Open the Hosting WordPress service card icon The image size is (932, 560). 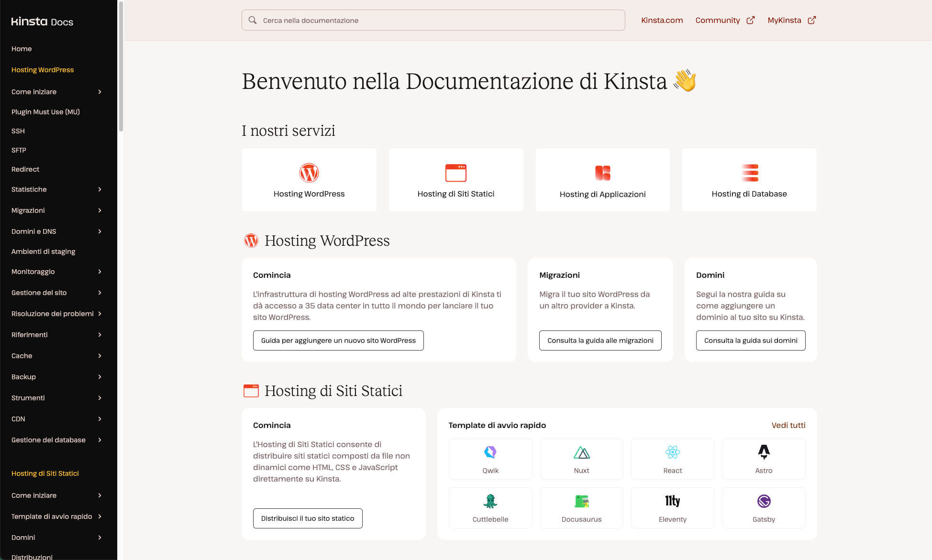(x=309, y=173)
